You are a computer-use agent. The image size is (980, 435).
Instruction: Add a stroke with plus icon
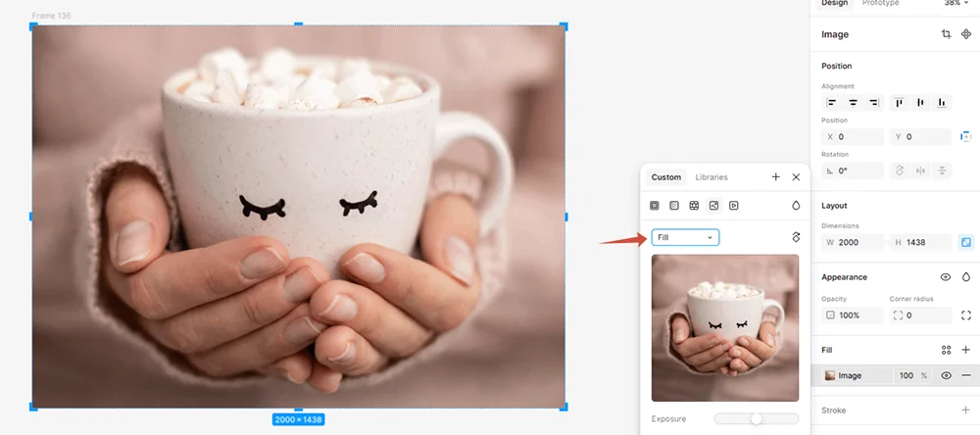(x=965, y=410)
